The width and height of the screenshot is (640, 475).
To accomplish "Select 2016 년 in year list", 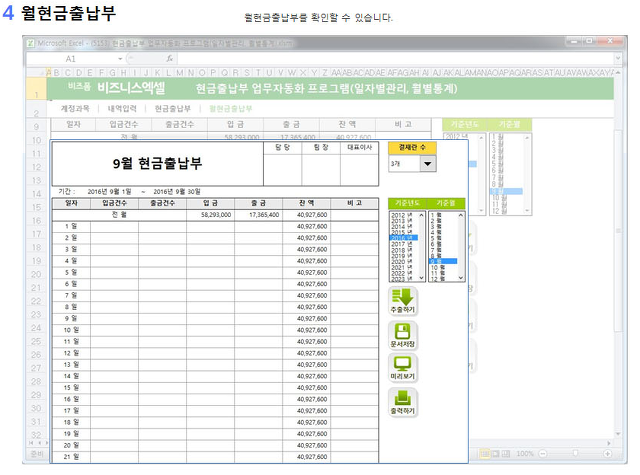I will 403,238.
